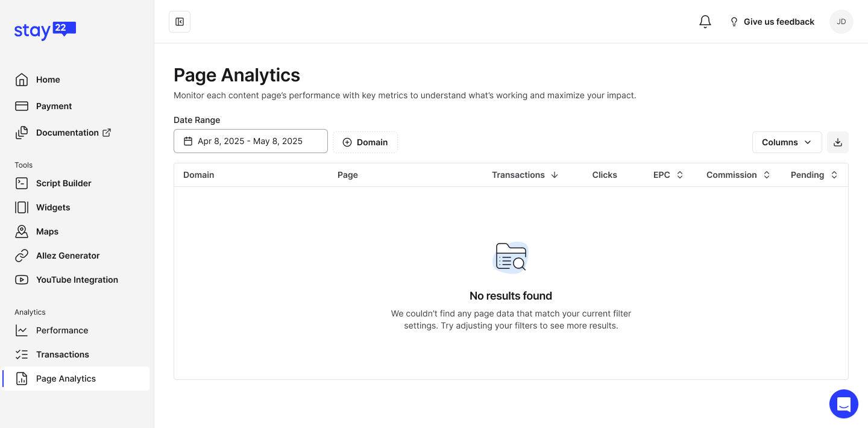Open the date range picker
The width and height of the screenshot is (868, 428).
pos(250,141)
